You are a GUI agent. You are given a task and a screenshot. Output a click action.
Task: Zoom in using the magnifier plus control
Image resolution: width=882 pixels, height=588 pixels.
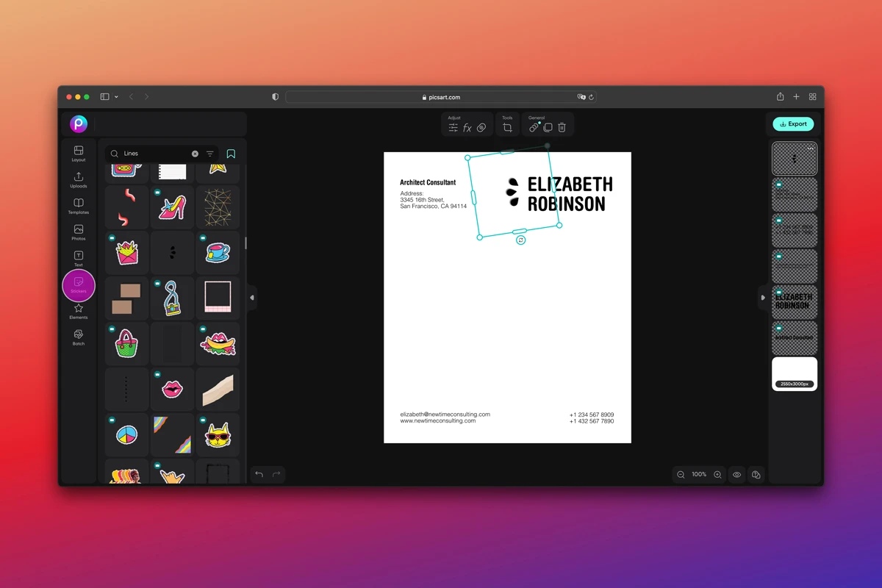tap(717, 474)
